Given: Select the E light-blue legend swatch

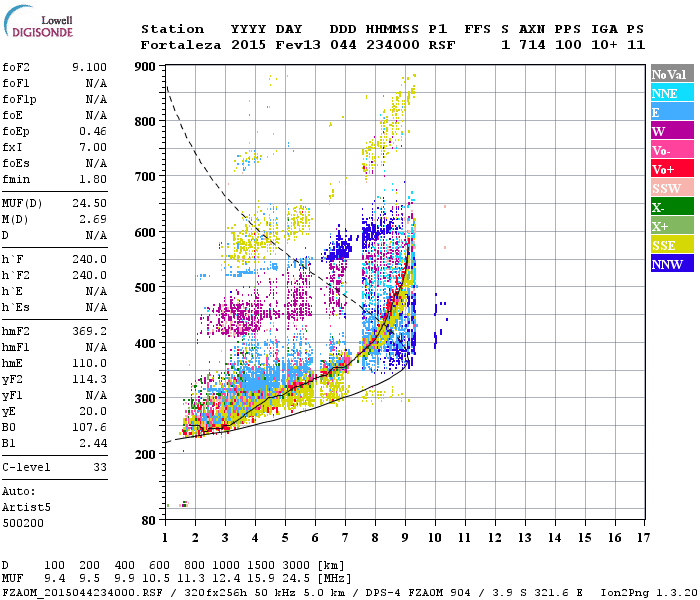Looking at the screenshot, I should 672,112.
